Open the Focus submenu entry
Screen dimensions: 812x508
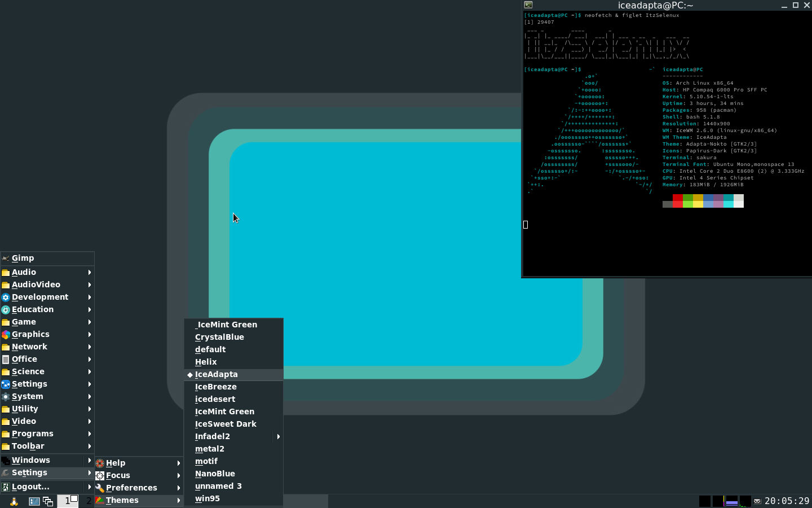click(x=139, y=475)
